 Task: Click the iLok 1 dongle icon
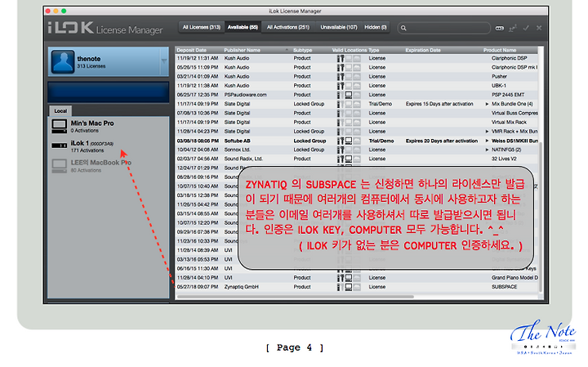pyautogui.click(x=60, y=145)
